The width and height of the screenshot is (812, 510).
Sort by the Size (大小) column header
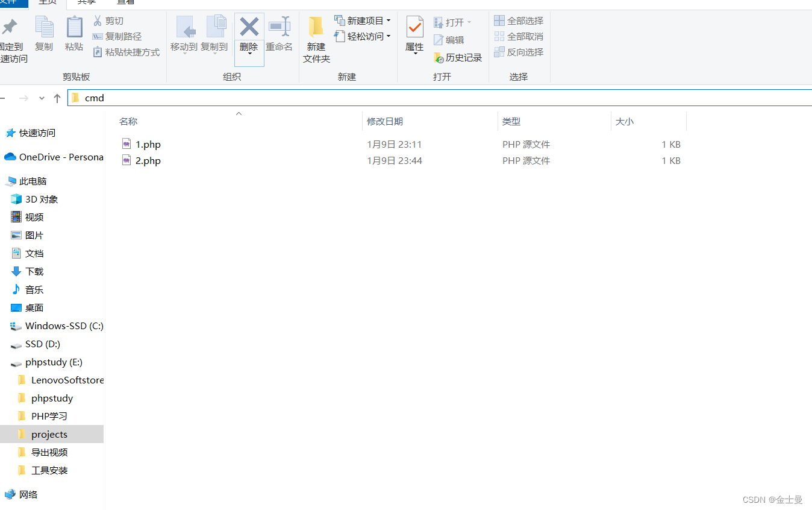(625, 122)
